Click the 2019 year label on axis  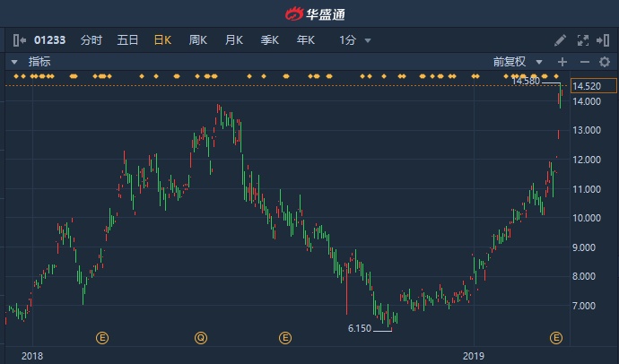pyautogui.click(x=474, y=356)
